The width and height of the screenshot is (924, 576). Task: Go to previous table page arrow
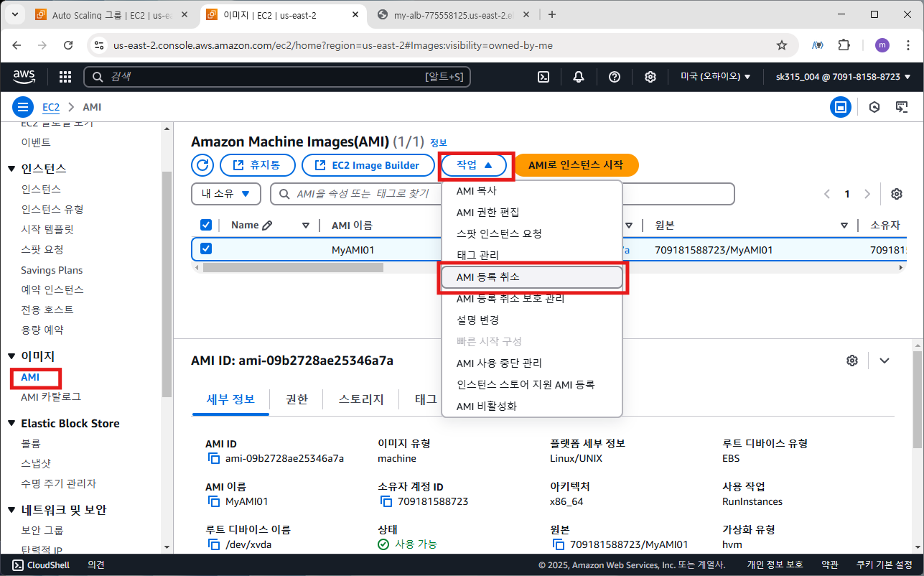(827, 194)
